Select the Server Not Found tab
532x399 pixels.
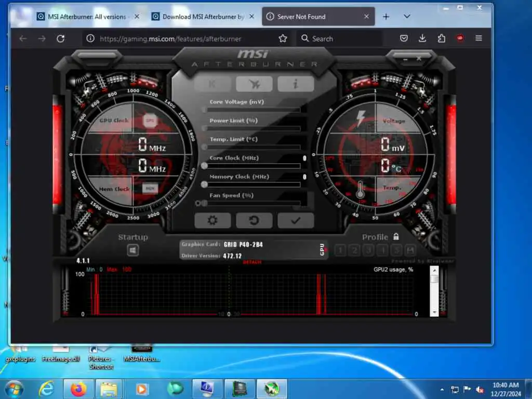click(318, 17)
